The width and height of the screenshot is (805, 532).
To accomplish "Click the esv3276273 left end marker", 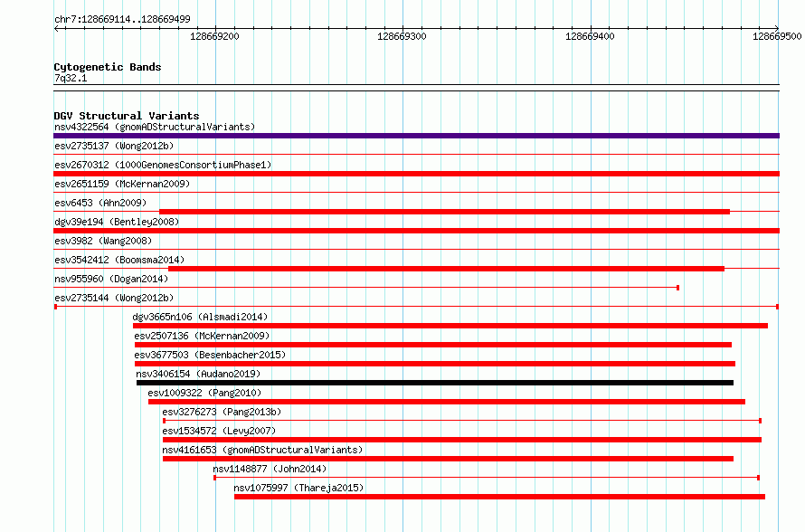I will (x=165, y=421).
